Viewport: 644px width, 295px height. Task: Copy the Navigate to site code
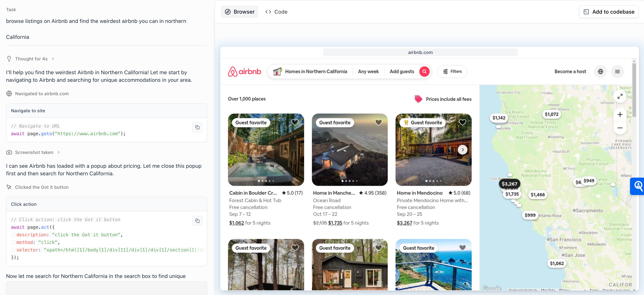[x=197, y=127]
